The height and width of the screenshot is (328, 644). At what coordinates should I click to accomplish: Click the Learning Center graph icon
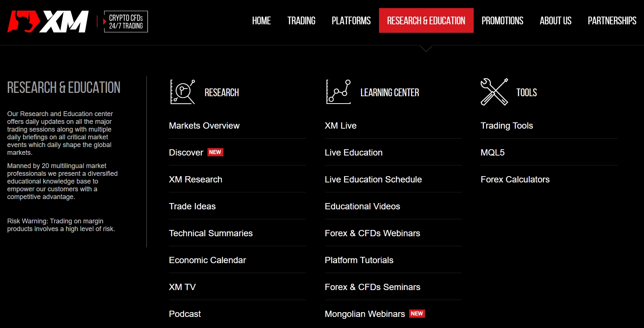point(339,92)
